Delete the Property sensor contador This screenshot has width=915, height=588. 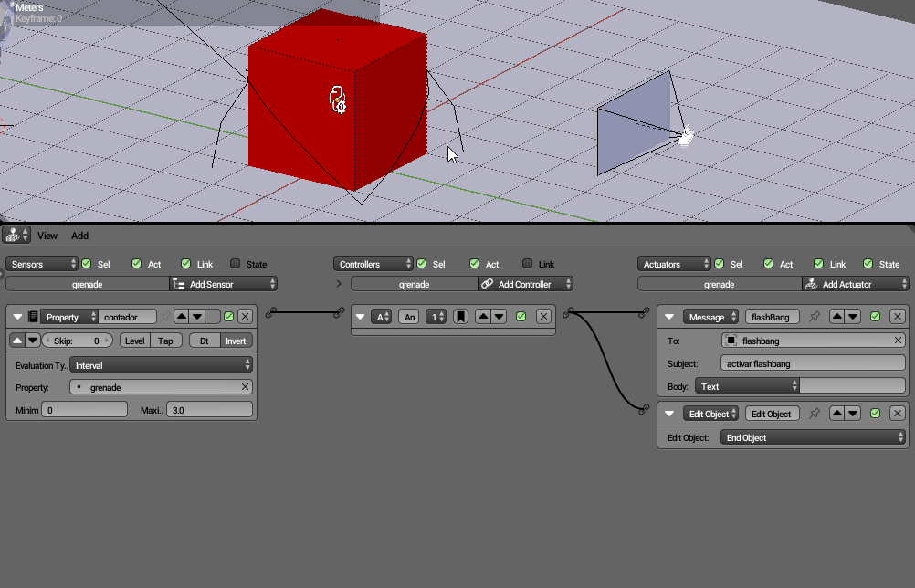click(245, 317)
